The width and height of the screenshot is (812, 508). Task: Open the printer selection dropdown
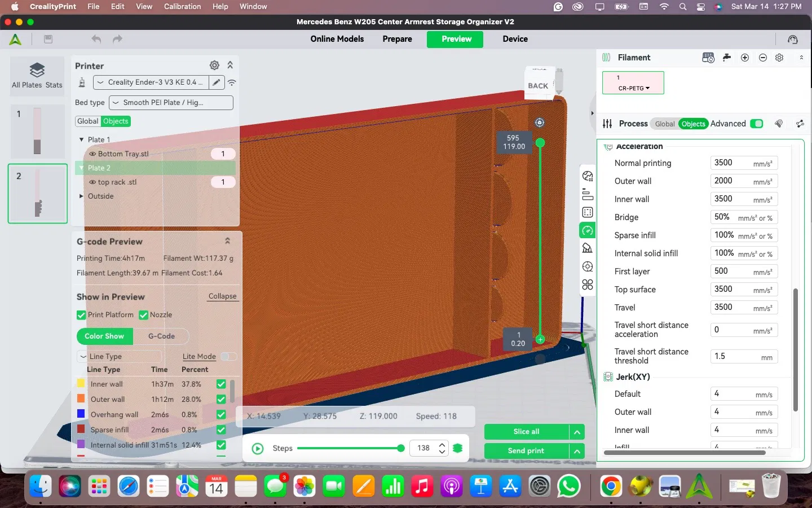pos(151,82)
